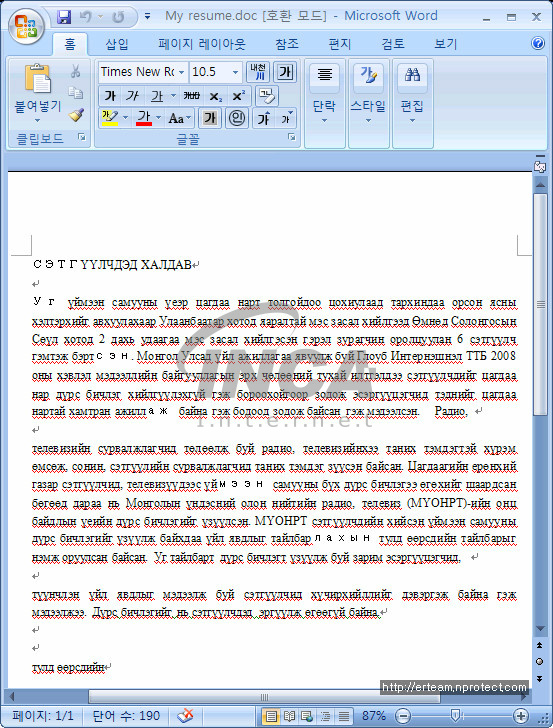Click the Cut scissors icon
This screenshot has width=553, height=728.
[x=75, y=71]
